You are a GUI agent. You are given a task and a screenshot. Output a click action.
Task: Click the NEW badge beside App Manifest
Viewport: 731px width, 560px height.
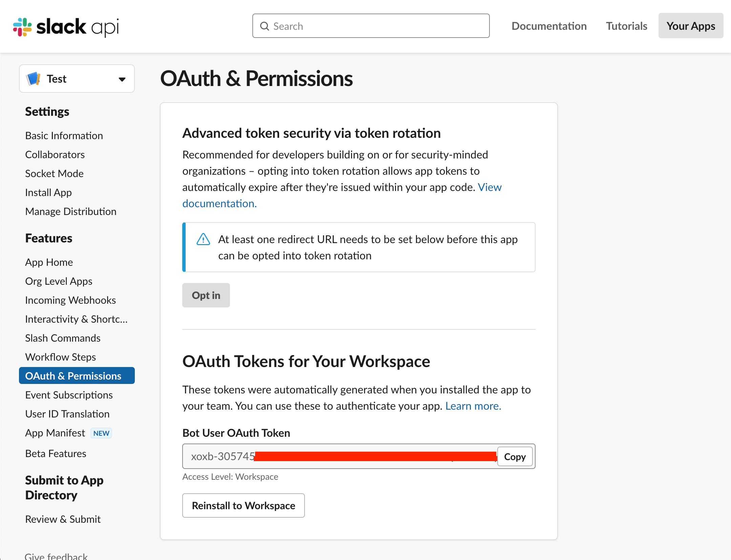tap(101, 433)
